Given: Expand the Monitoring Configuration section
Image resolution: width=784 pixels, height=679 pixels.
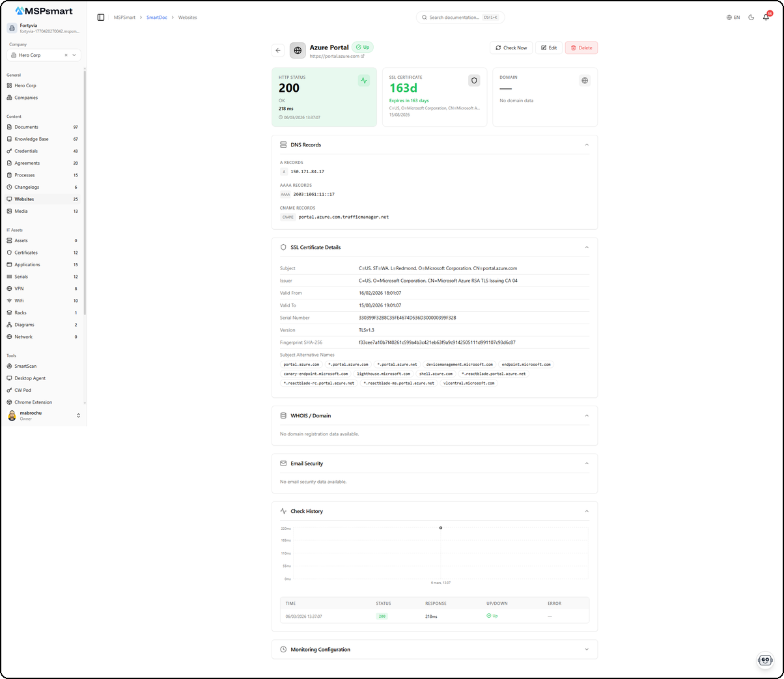Looking at the screenshot, I should [586, 649].
